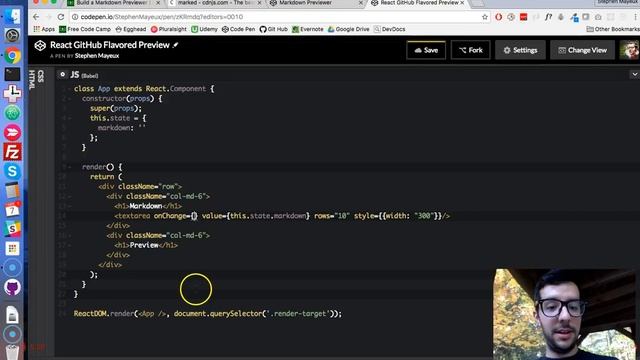Collapse the this.state fold arrow
The height and width of the screenshot is (360, 640).
pyautogui.click(x=70, y=118)
